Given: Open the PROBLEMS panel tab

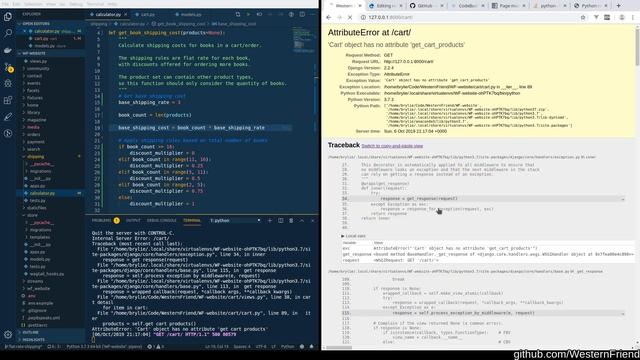Looking at the screenshot, I should [x=105, y=220].
